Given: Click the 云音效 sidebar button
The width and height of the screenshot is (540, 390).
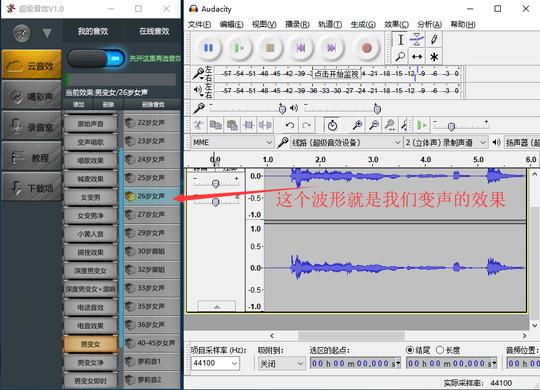Looking at the screenshot, I should 32,64.
